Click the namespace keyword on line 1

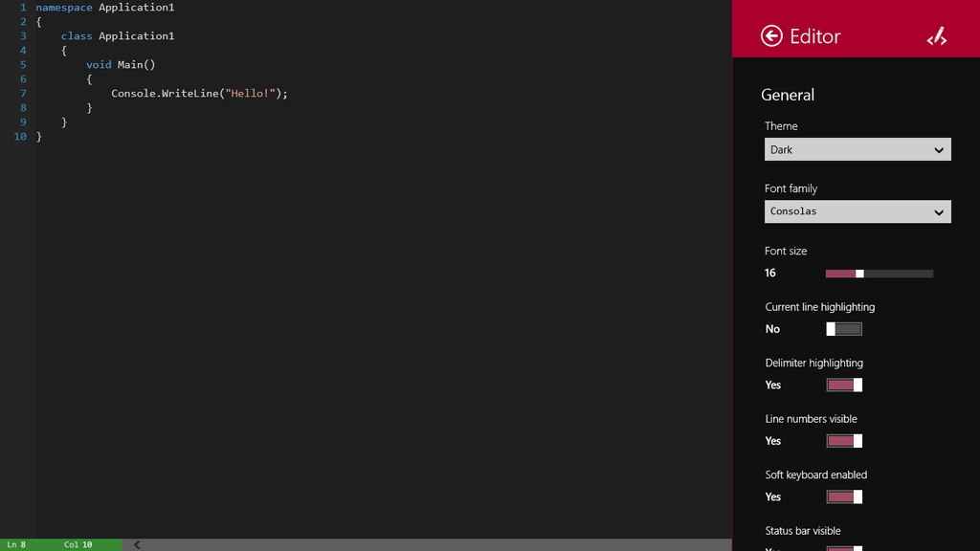tap(64, 7)
